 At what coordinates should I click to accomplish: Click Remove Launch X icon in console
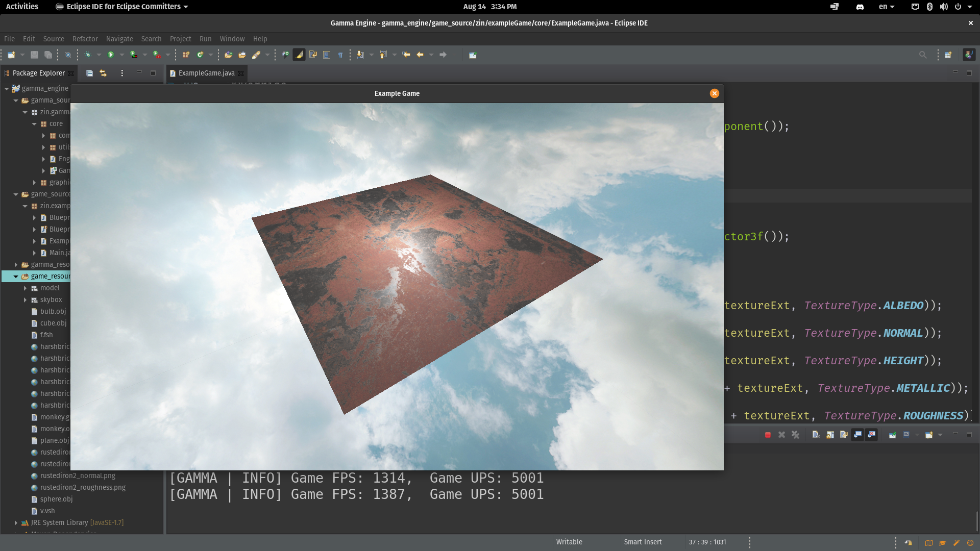coord(781,435)
